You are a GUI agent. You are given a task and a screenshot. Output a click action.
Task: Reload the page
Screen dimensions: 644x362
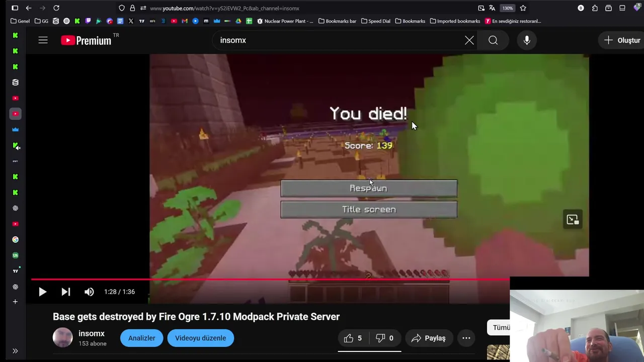click(56, 8)
